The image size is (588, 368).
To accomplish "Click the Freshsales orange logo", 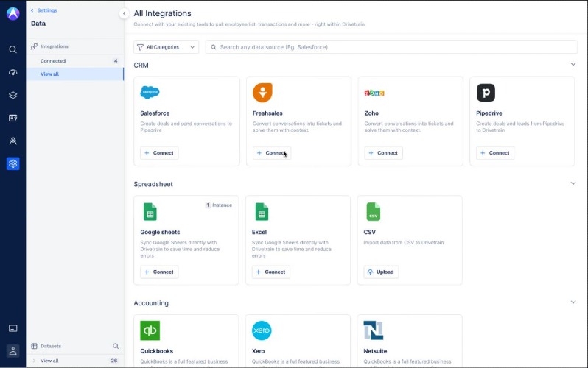I will 262,93.
